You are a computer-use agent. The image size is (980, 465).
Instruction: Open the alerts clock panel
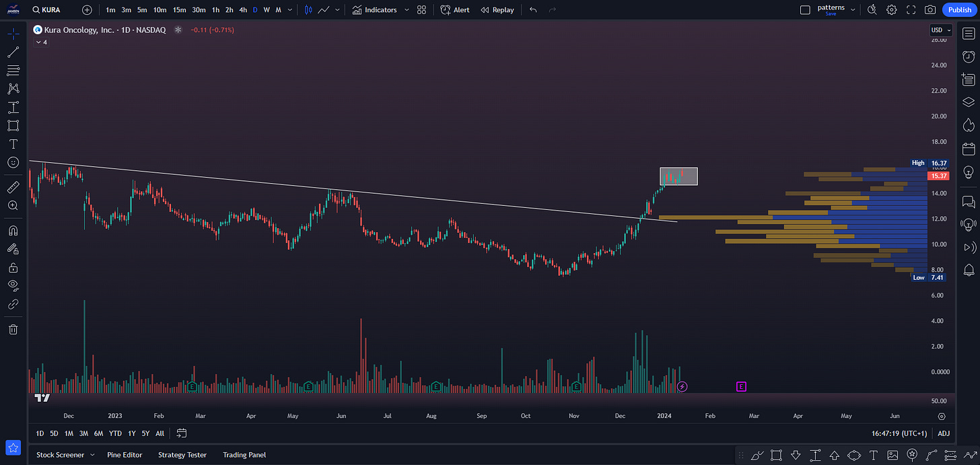(x=969, y=57)
